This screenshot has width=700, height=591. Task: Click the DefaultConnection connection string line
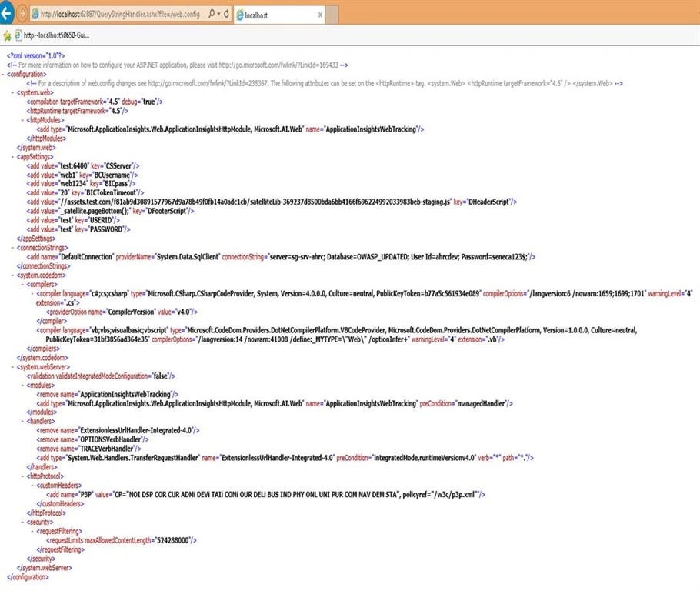[x=281, y=257]
